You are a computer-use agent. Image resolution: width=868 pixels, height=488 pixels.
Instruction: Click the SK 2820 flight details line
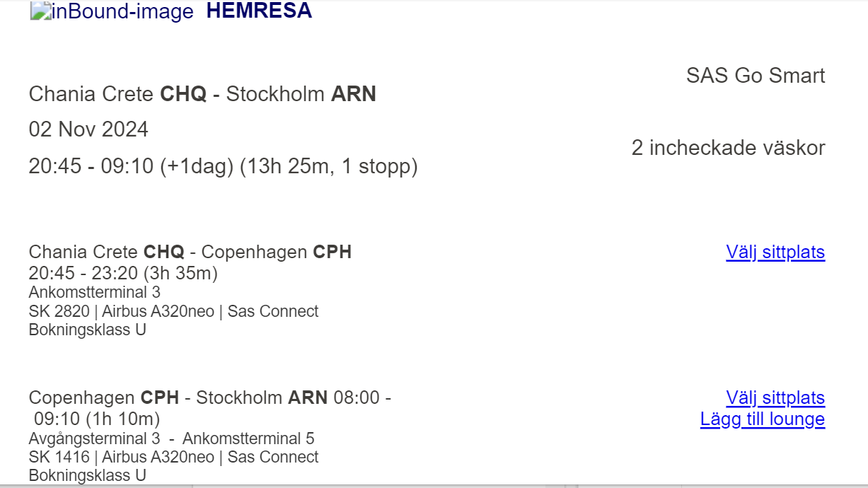coord(173,311)
